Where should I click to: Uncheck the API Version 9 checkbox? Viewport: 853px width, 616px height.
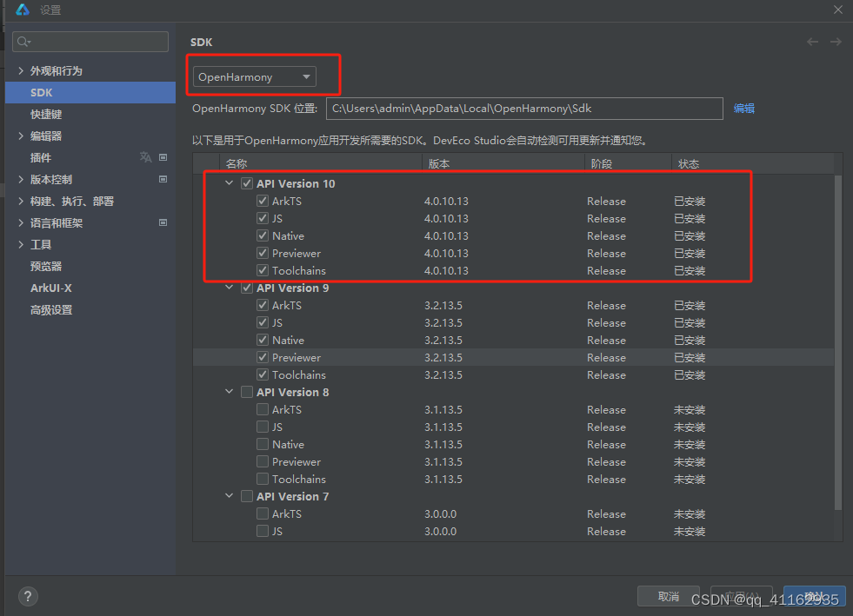(247, 288)
